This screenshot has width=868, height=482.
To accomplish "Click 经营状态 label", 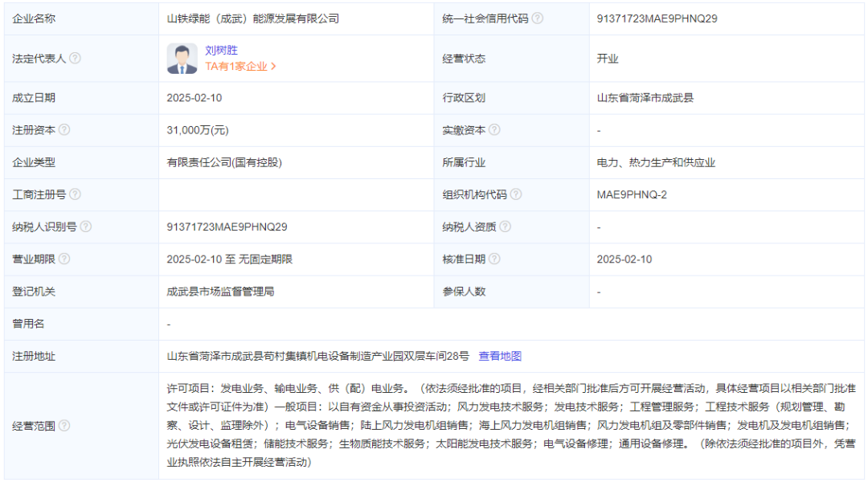I will pos(464,59).
